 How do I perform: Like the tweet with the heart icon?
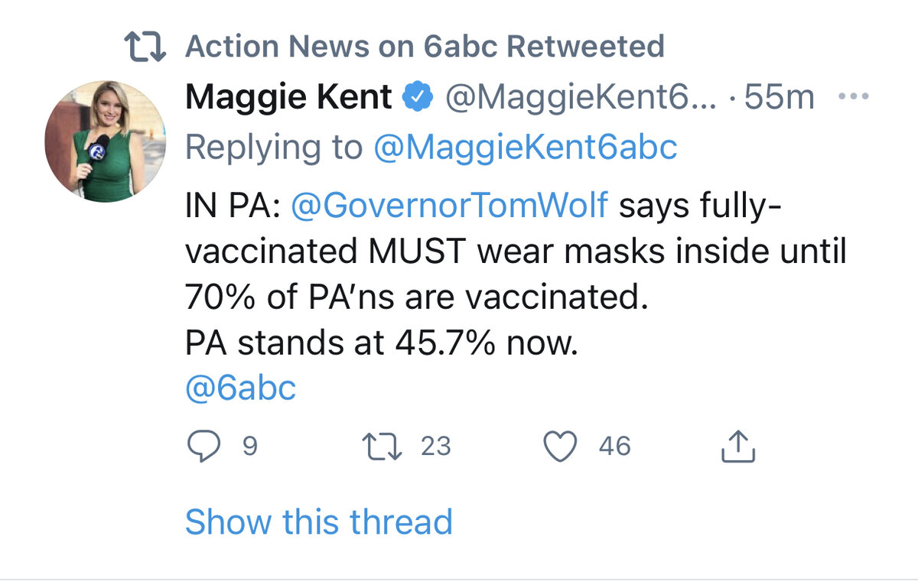pyautogui.click(x=559, y=447)
